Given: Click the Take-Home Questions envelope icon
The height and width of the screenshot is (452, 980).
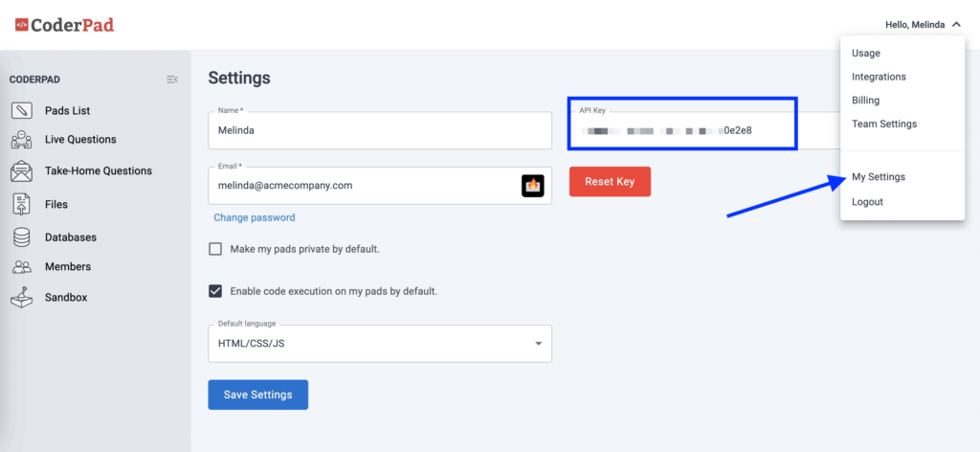Looking at the screenshot, I should click(21, 170).
